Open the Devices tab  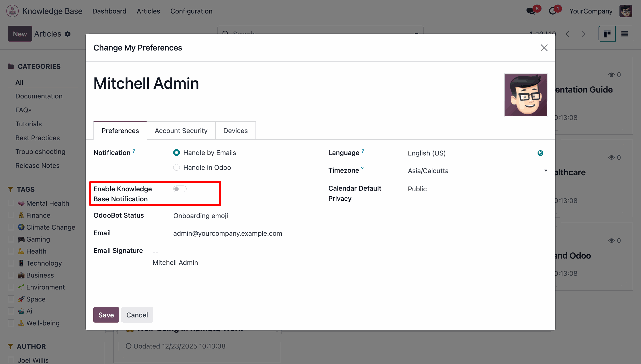tap(235, 131)
